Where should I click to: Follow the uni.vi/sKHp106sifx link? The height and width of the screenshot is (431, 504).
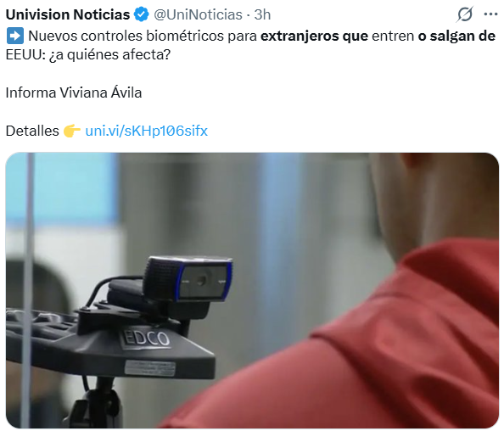point(147,132)
